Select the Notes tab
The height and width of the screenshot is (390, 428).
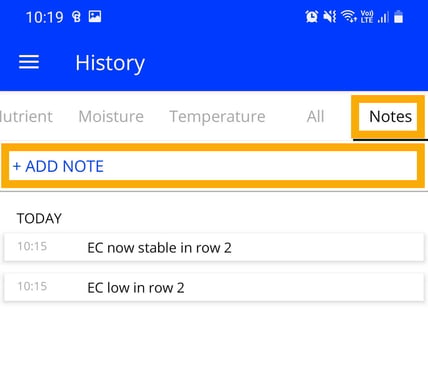tap(390, 116)
